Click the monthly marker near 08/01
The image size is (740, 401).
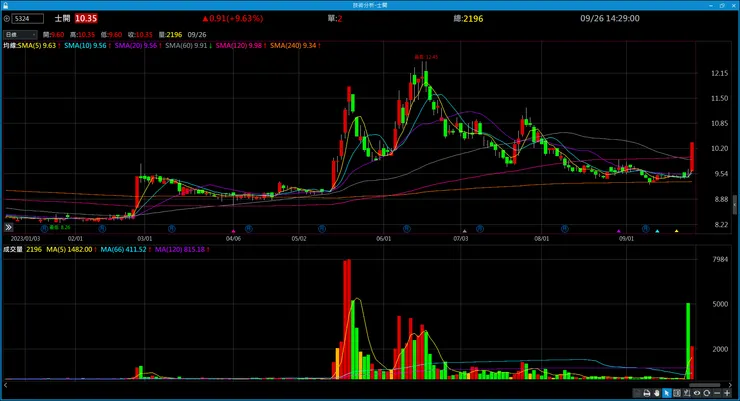(564, 229)
